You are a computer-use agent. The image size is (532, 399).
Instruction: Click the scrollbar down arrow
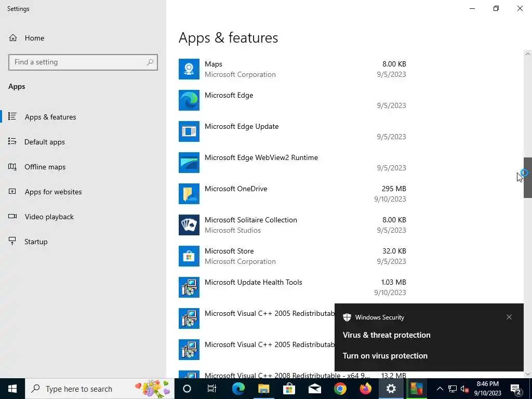point(528,374)
